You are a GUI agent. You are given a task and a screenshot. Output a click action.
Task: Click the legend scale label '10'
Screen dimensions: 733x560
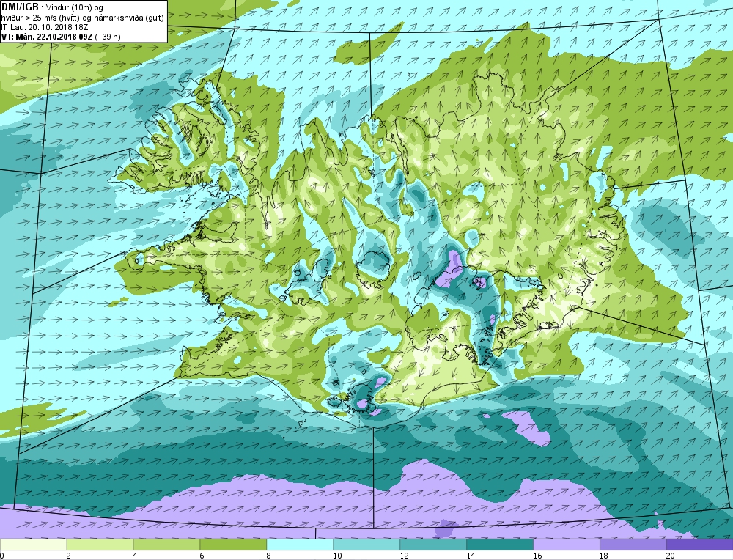[x=337, y=556]
